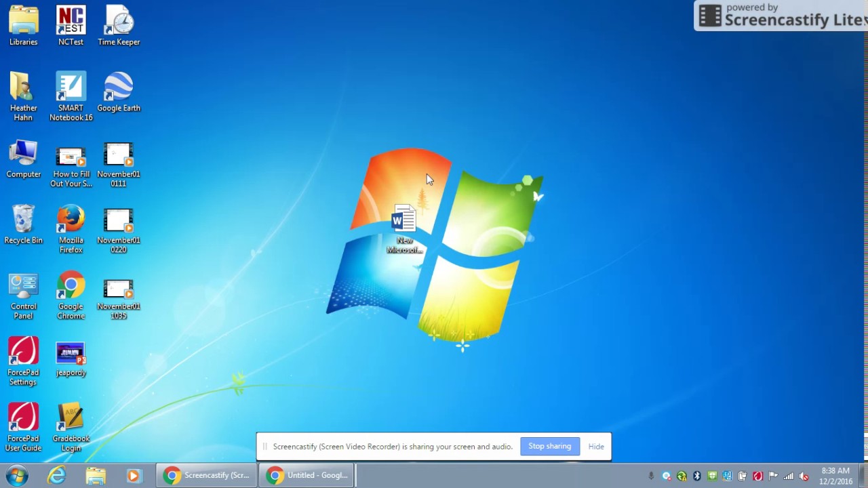868x488 pixels.
Task: Click the green window-pane tray icon
Action: 712,476
